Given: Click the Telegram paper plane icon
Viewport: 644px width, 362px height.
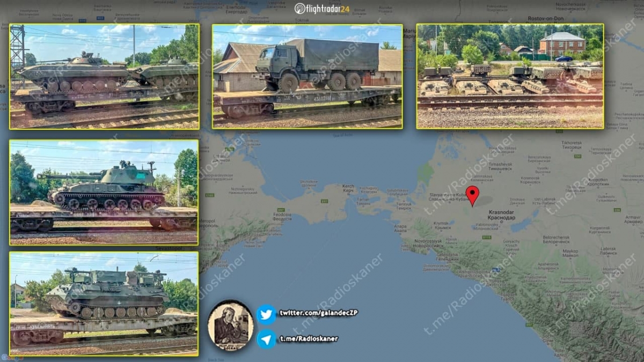Looking at the screenshot, I should tap(266, 339).
